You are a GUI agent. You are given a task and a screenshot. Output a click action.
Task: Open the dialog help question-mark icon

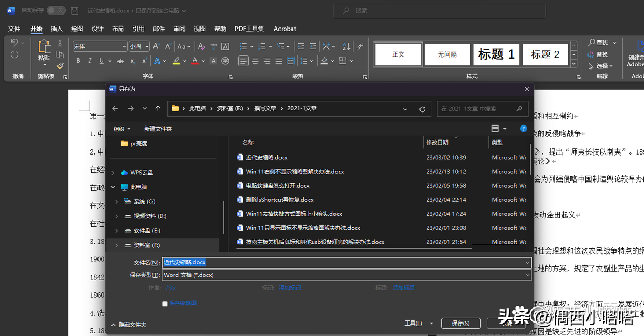point(524,128)
